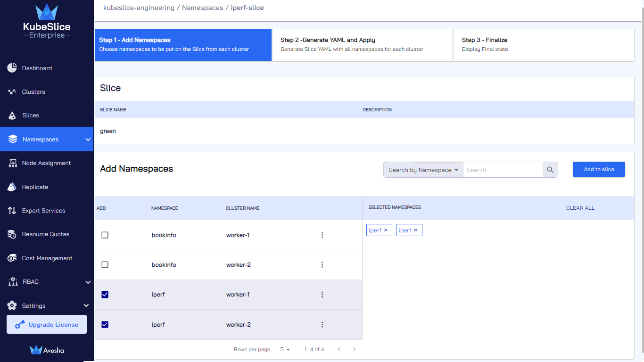Image resolution: width=644 pixels, height=362 pixels.
Task: Click the RBAC sidebar icon
Action: coord(13,282)
